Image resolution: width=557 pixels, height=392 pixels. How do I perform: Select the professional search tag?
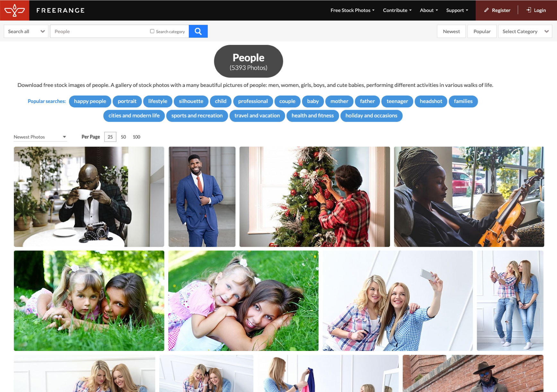(253, 101)
